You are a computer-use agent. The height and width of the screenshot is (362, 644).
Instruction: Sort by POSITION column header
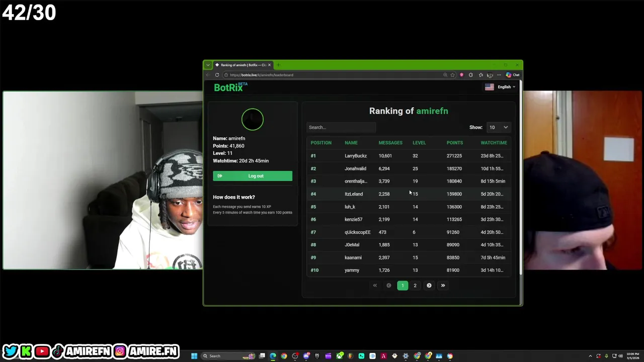321,143
